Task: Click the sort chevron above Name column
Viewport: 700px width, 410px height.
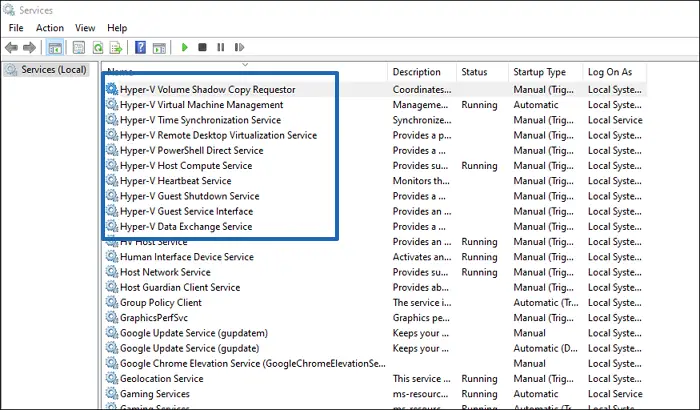Action: [x=245, y=65]
